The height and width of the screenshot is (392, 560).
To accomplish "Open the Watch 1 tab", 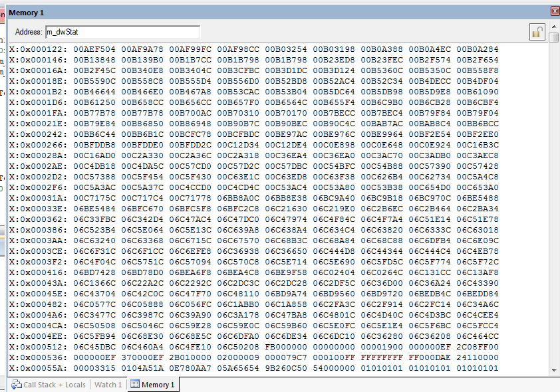I will (108, 385).
